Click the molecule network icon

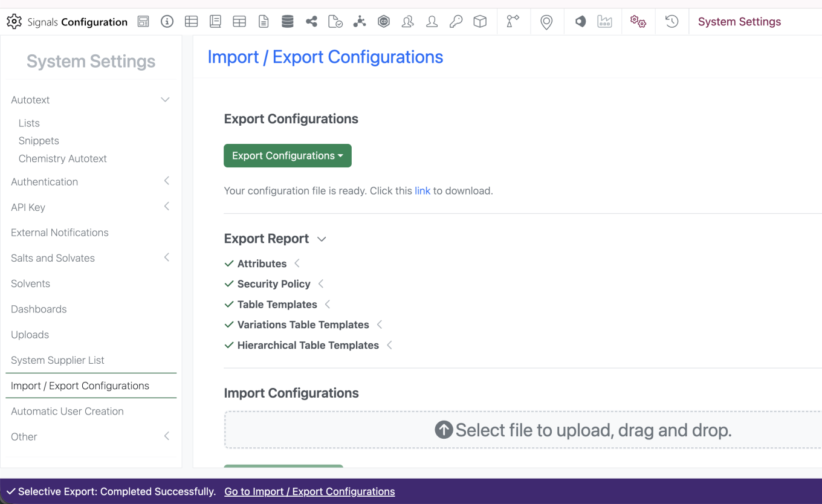pyautogui.click(x=360, y=22)
